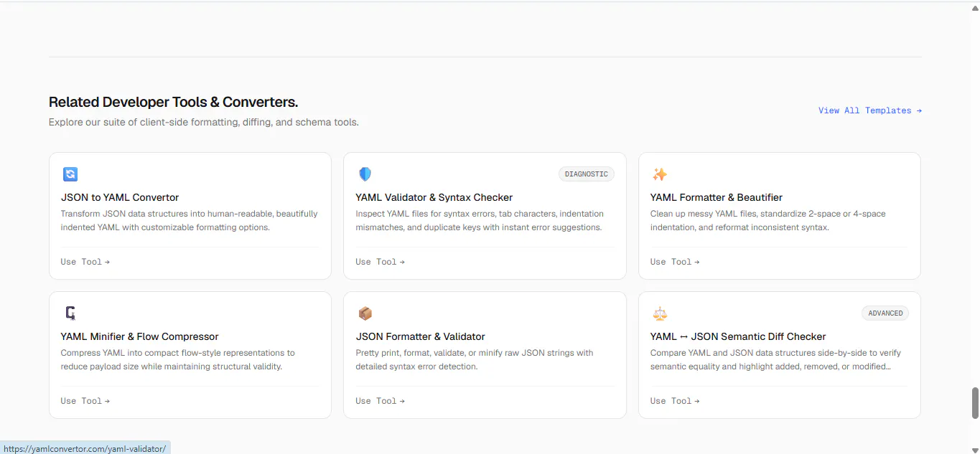
Task: Click description starting 'Pretty print, format, validate'
Action: point(475,359)
